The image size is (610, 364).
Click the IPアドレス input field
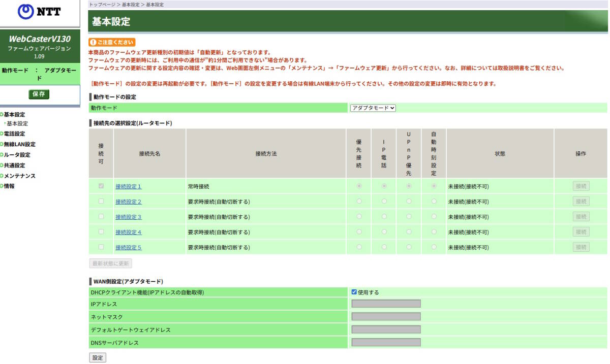click(385, 303)
